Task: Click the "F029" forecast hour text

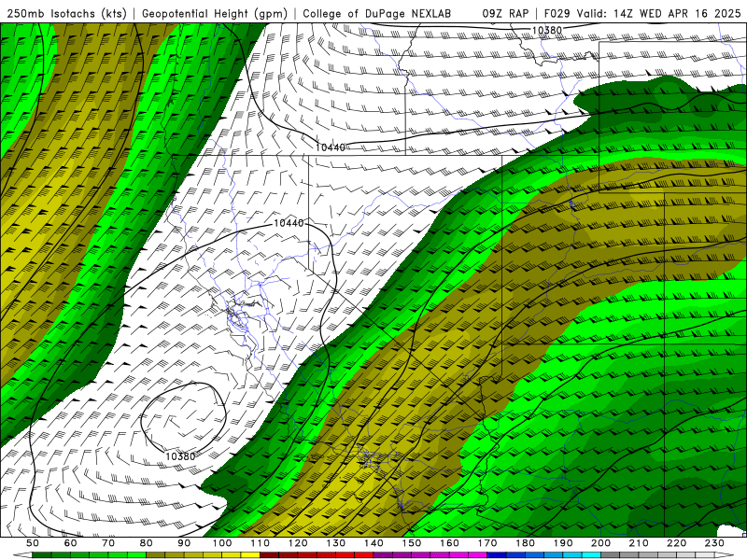Action: [x=557, y=14]
